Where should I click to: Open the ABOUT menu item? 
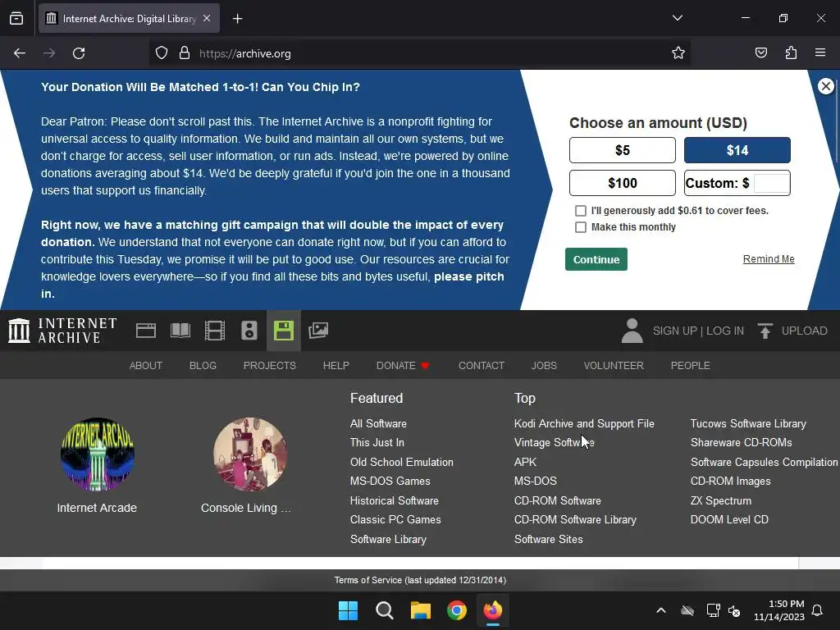click(x=146, y=365)
